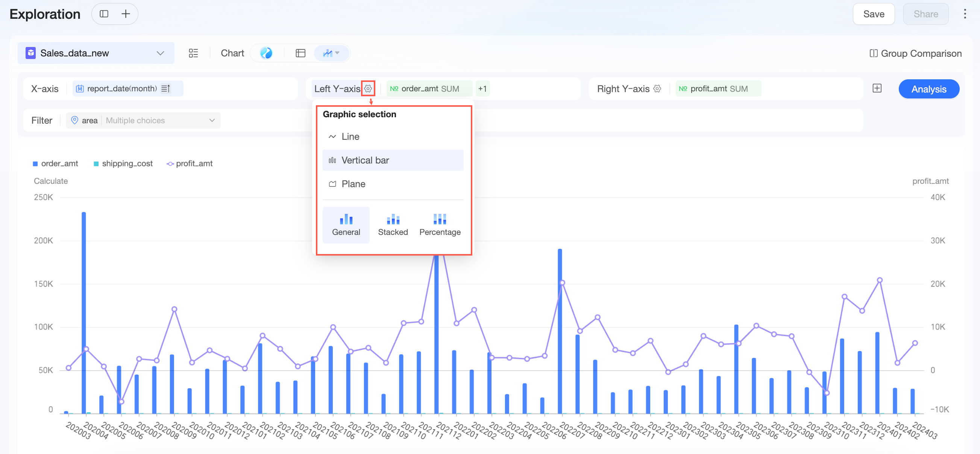Click the Analysis button
980x454 pixels.
point(928,89)
